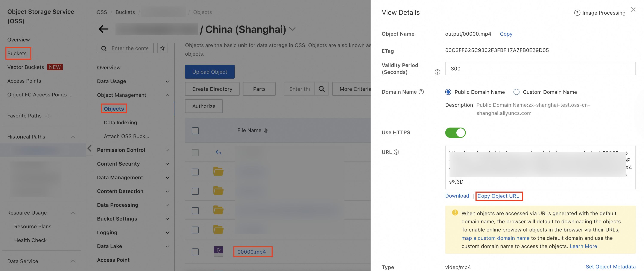Screen dimensions: 644x271
Task: Click the back arrow beside bucket name
Action: (x=103, y=29)
